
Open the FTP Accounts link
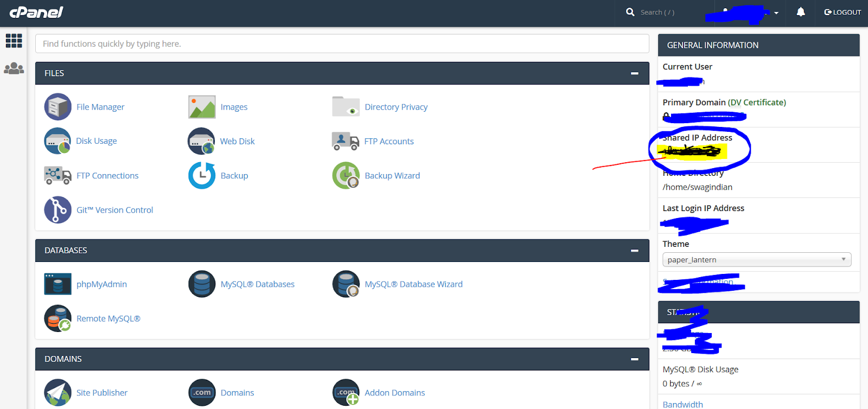coord(389,141)
